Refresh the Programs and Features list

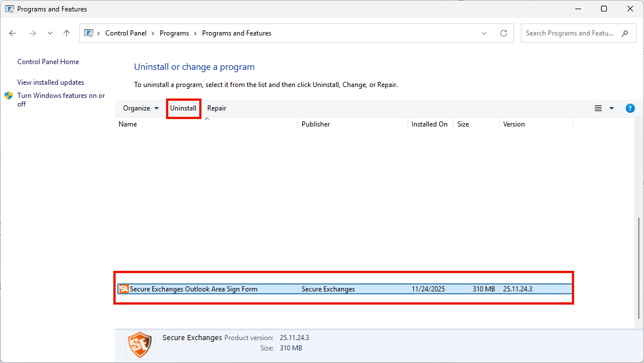pyautogui.click(x=504, y=33)
